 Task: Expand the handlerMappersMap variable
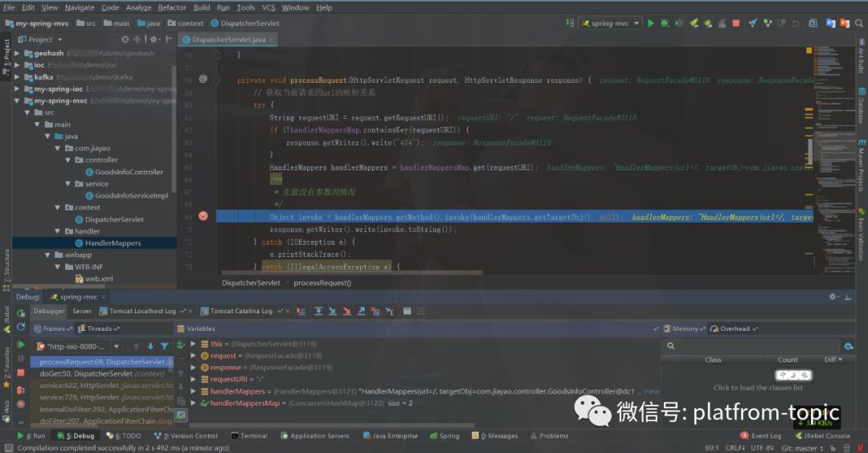coord(193,403)
